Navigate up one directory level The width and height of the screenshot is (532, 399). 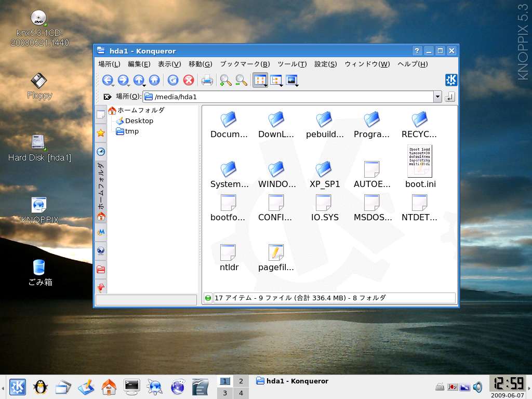(x=139, y=80)
